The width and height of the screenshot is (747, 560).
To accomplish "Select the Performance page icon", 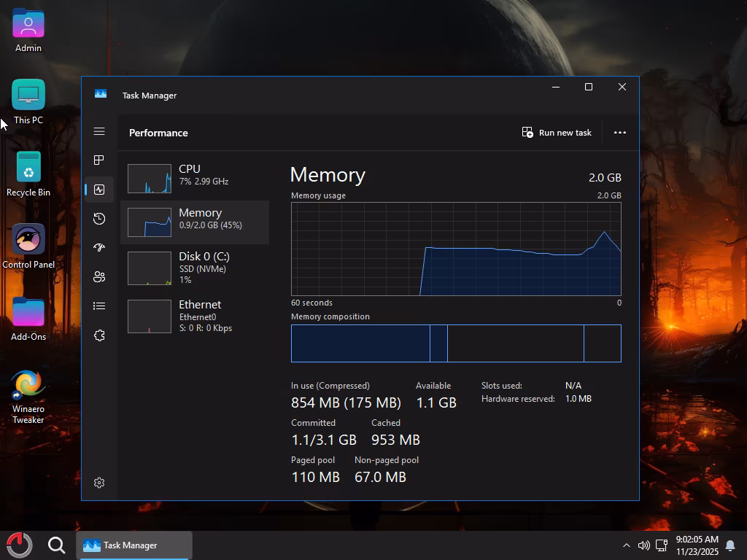I will [x=99, y=190].
